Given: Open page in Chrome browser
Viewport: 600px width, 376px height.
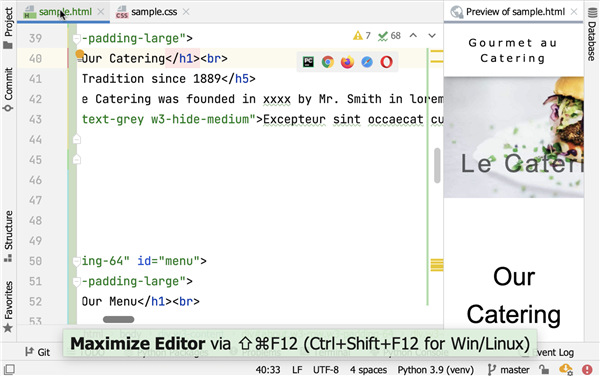Looking at the screenshot, I should (x=328, y=62).
